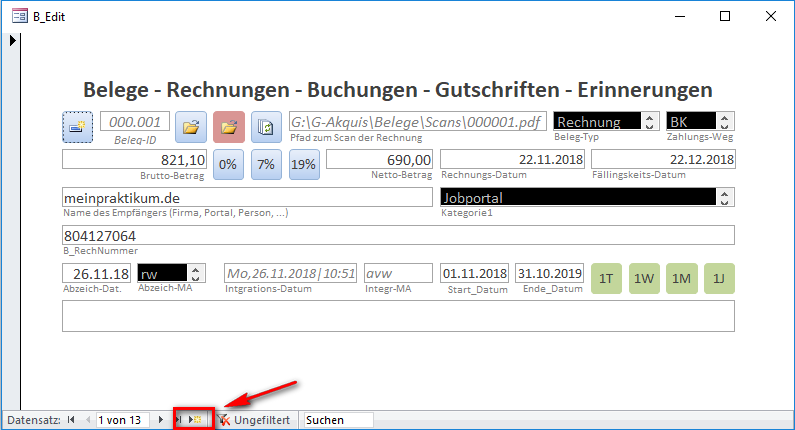The height and width of the screenshot is (430, 795).
Task: Click the red open folder icon button
Action: click(229, 127)
